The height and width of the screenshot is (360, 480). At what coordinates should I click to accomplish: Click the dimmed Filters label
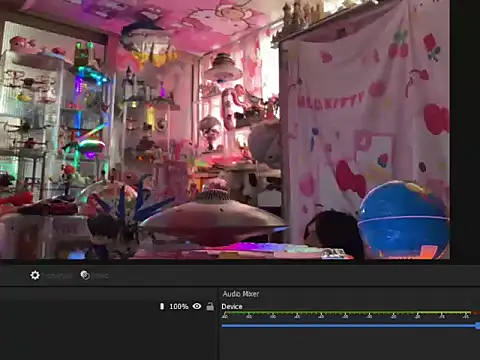pos(100,276)
